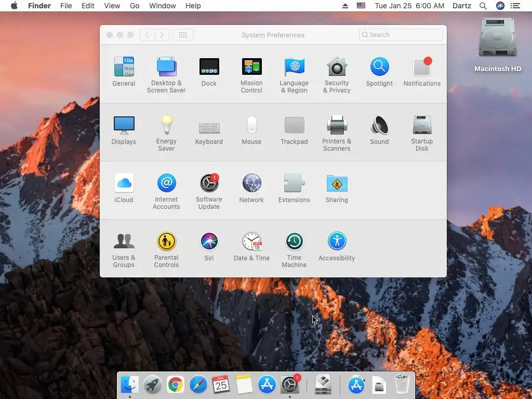This screenshot has width=532, height=399.
Task: Open Spotlight preferences pane
Action: click(379, 72)
